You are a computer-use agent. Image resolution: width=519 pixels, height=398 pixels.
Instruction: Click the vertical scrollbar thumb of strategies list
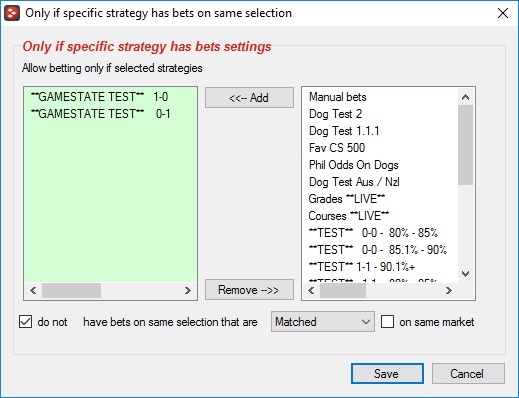point(465,145)
